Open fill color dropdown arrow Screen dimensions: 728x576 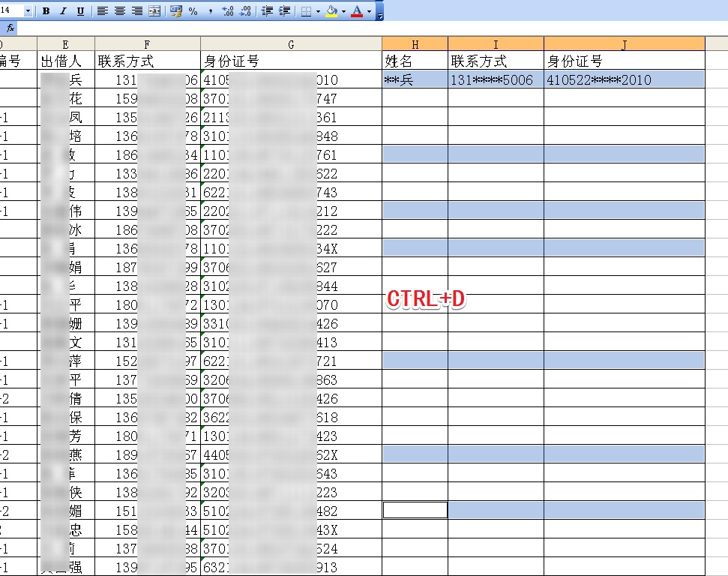click(x=343, y=11)
